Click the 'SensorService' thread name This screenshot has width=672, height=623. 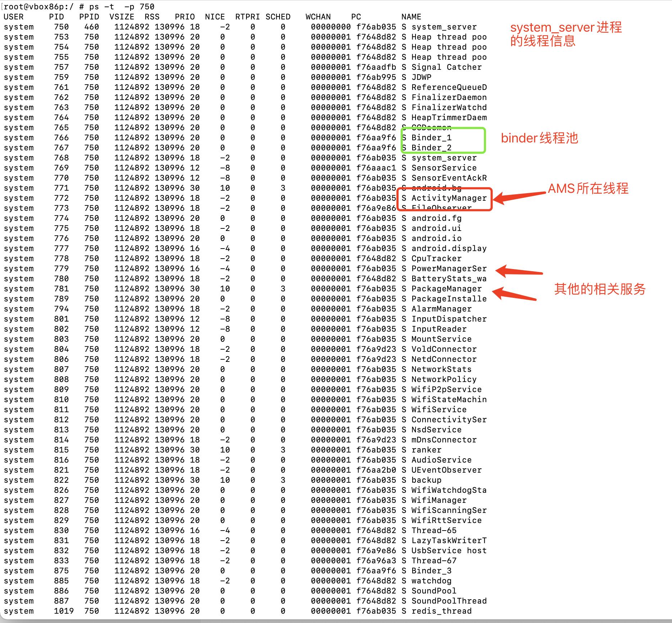point(444,168)
